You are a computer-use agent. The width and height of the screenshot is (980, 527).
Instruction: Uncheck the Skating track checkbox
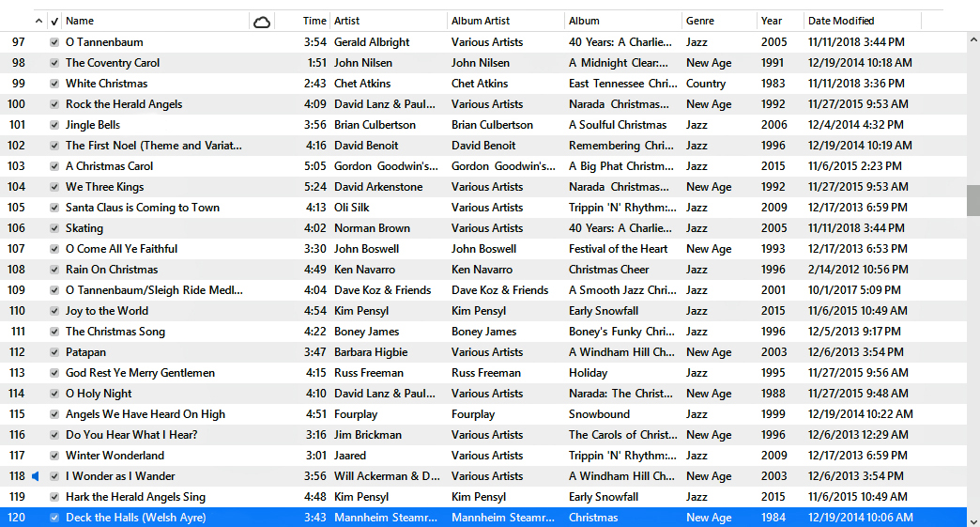pos(54,228)
